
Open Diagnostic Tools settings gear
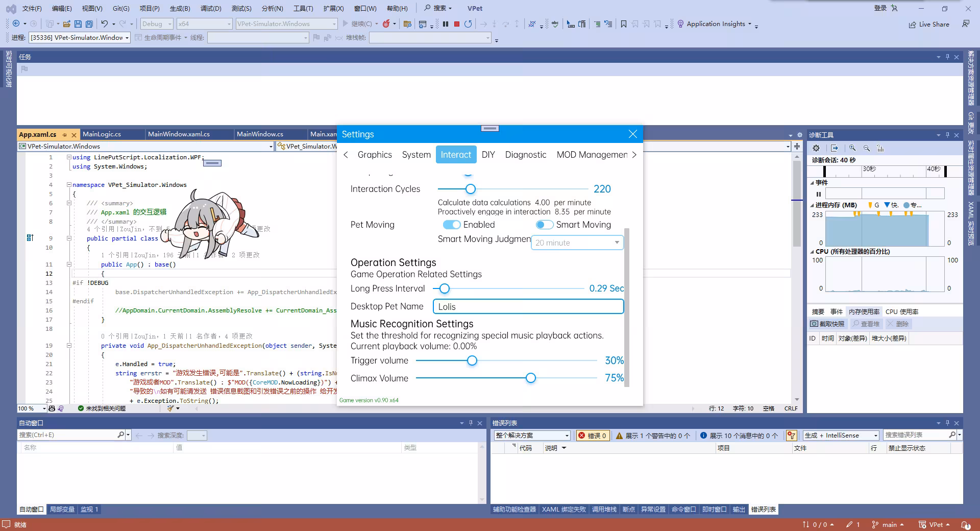coord(816,148)
